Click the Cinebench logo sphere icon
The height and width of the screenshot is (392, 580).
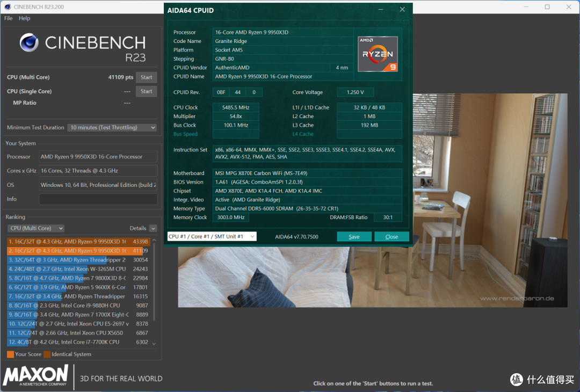[x=29, y=42]
